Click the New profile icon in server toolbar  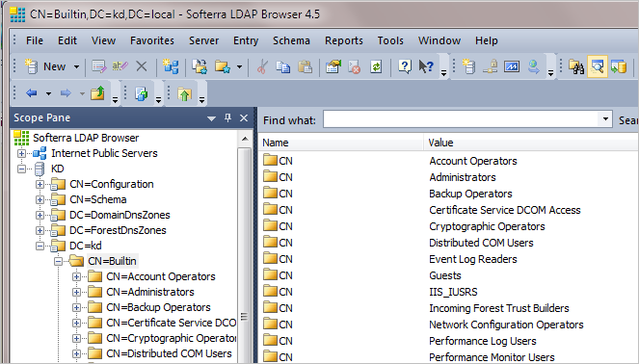pos(468,66)
